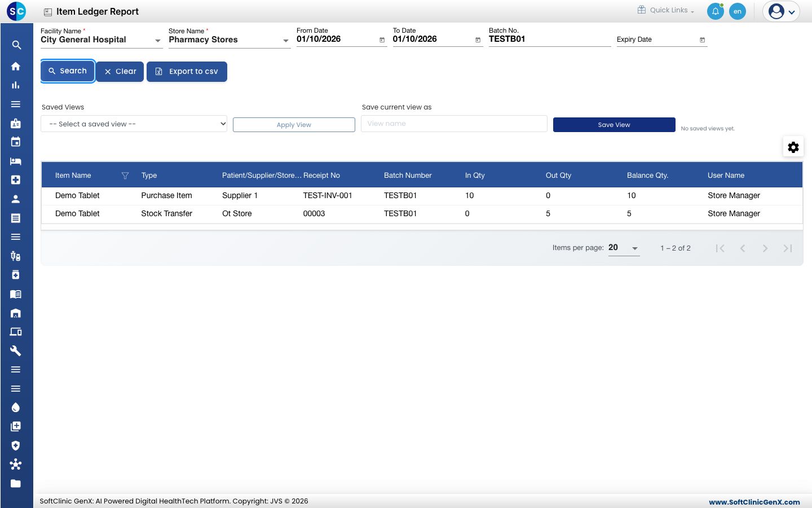
Task: Open the notifications bell
Action: 715,11
